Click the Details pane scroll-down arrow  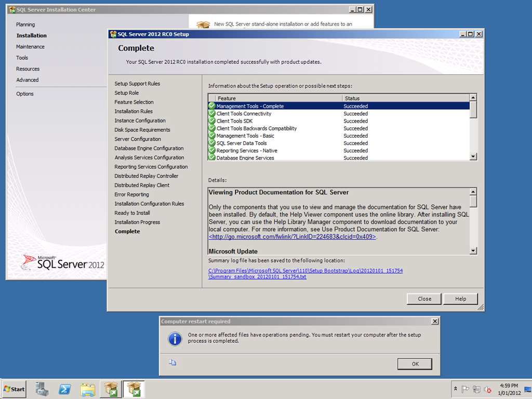point(473,251)
